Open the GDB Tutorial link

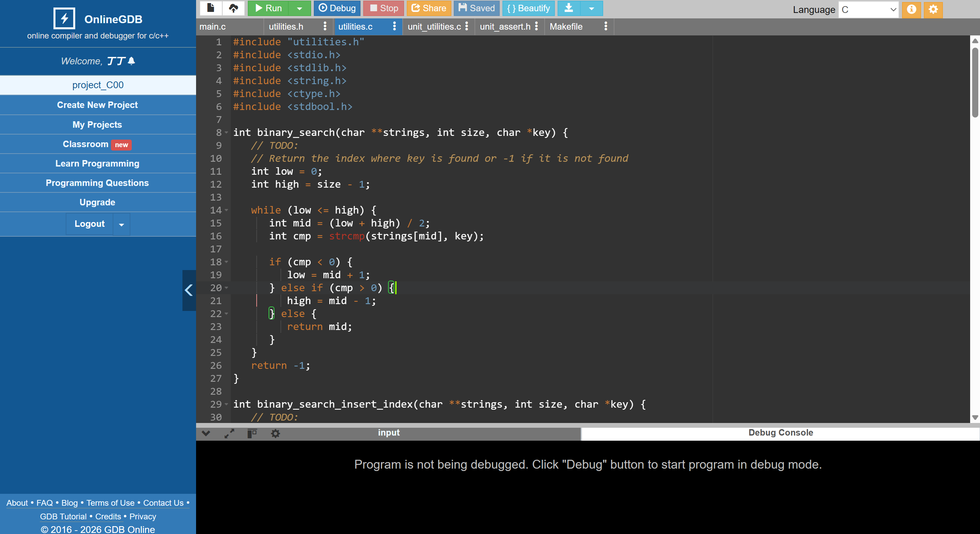[x=63, y=517]
